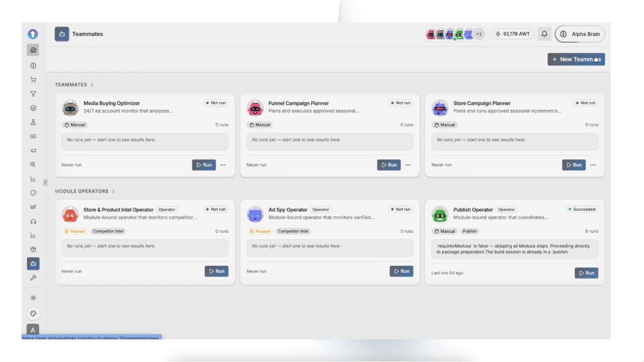Open the shopping cart sidebar icon
644x362 pixels.
[33, 79]
